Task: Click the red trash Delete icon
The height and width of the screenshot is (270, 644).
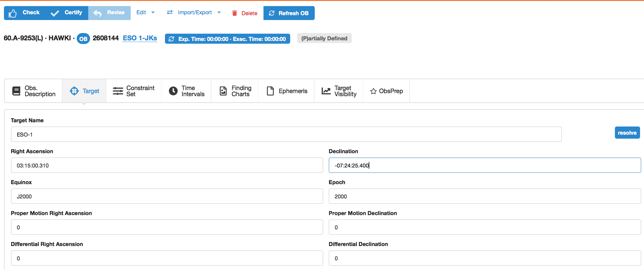Action: 234,13
